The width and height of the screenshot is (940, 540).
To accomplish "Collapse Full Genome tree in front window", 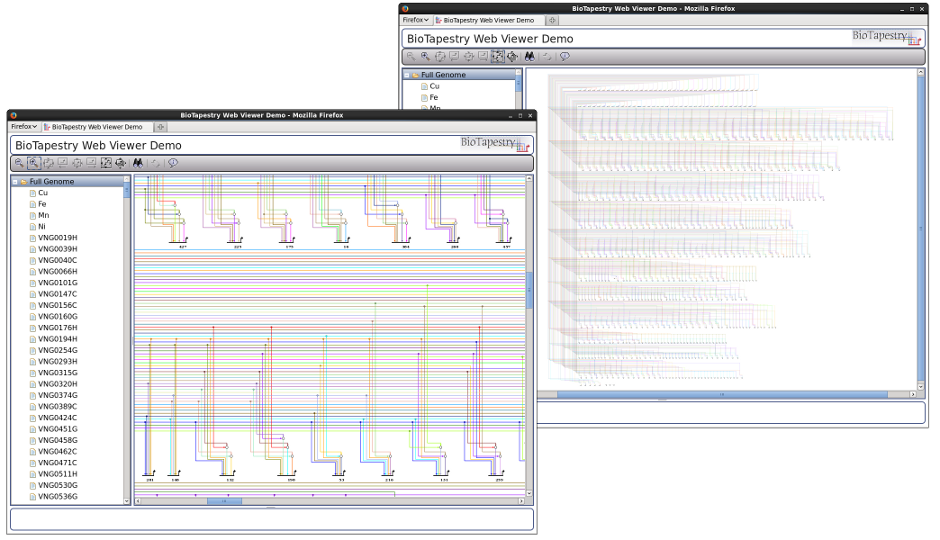I will (x=15, y=182).
